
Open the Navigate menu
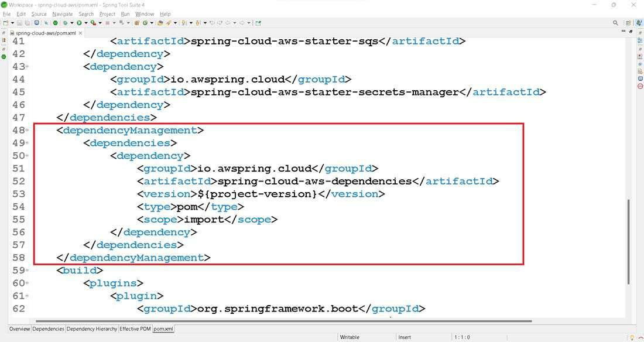(x=63, y=14)
